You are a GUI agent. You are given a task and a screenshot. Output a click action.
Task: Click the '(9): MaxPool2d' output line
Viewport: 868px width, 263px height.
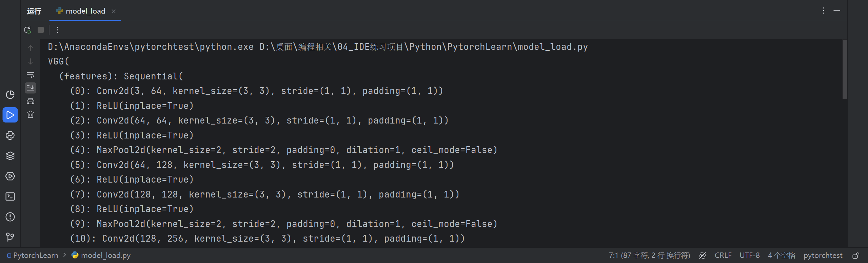283,224
